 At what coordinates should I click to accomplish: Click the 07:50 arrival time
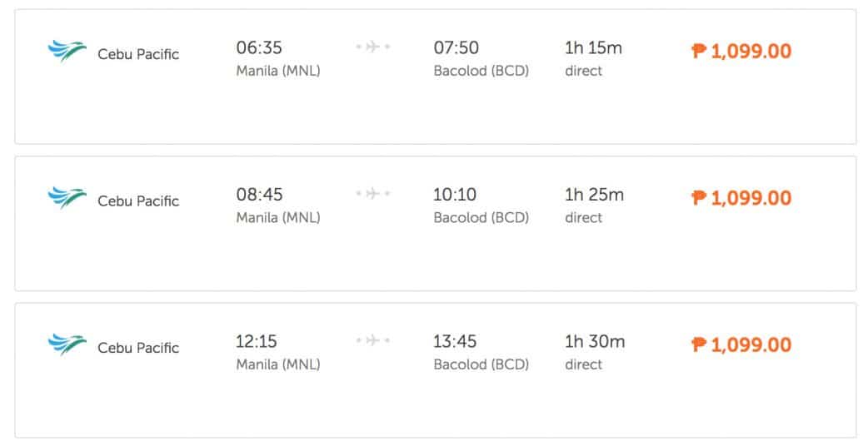pyautogui.click(x=456, y=48)
